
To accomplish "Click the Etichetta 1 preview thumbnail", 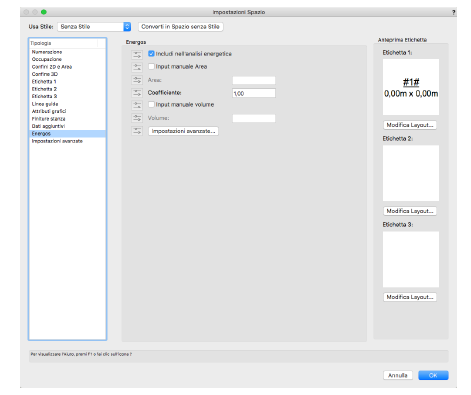I will coord(411,87).
